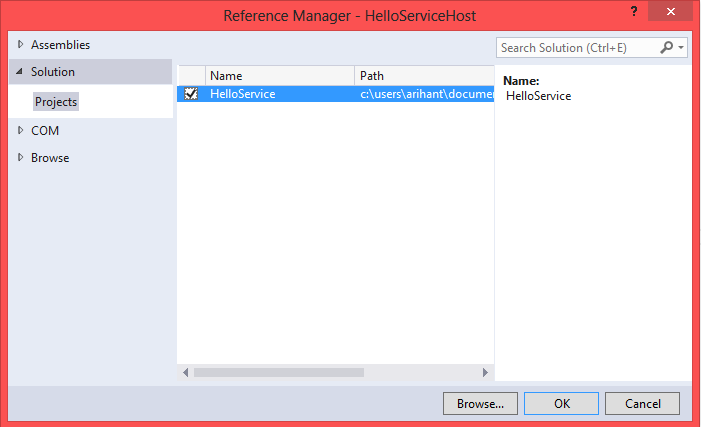Click the horizontal scrollbar right arrow

pos(486,372)
